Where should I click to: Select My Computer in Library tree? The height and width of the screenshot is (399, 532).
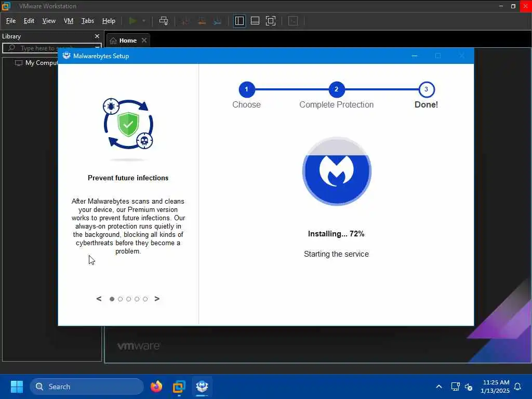[x=37, y=63]
